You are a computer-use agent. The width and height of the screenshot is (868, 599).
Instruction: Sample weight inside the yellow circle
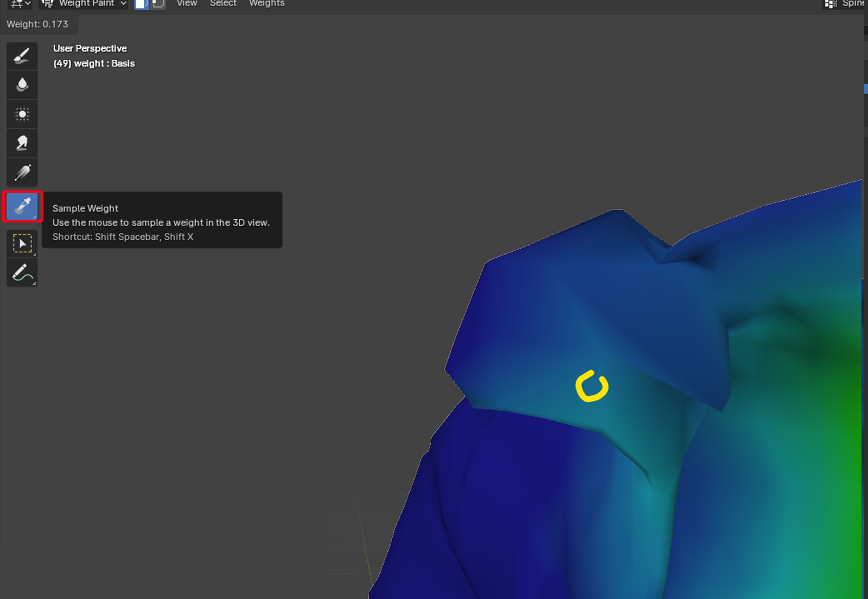click(591, 387)
